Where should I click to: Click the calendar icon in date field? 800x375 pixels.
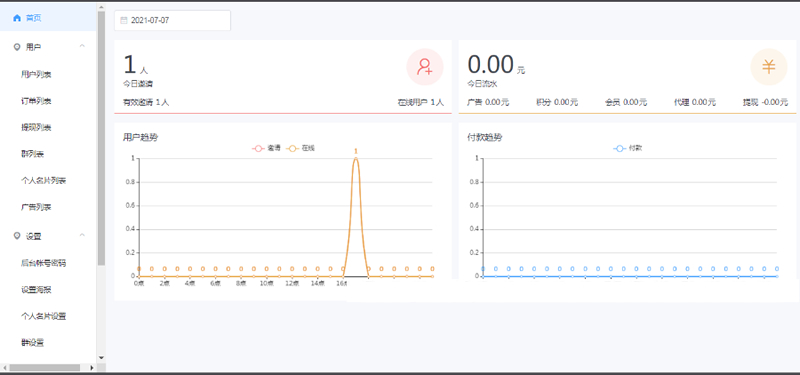123,21
